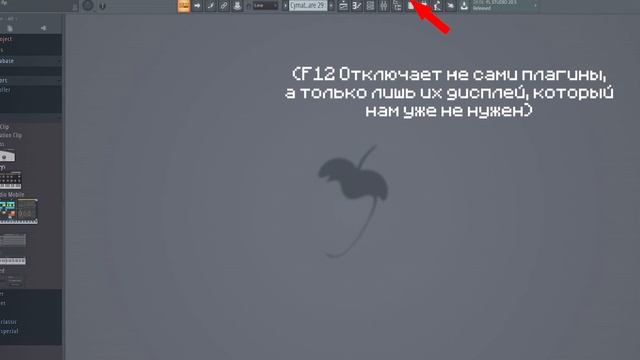Click the stamp icon in the toolbar
640x360 pixels.
[237, 6]
